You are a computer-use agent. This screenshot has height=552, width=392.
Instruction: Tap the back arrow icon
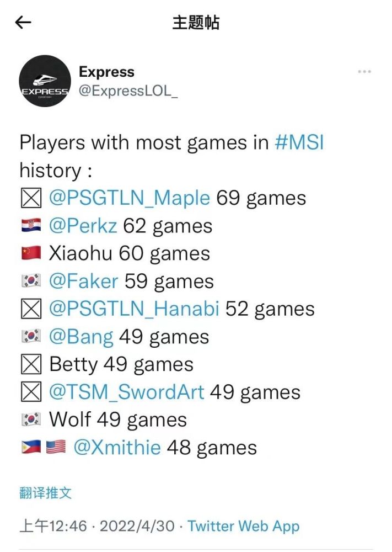23,22
